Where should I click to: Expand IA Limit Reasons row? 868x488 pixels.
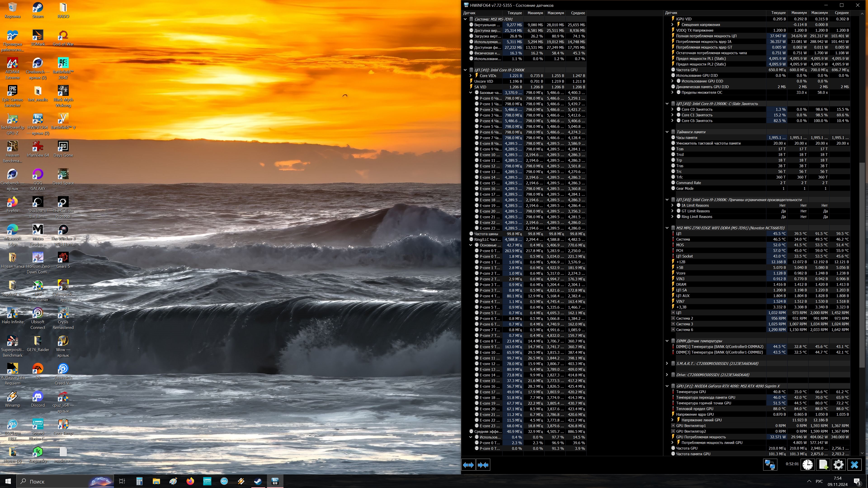point(672,205)
